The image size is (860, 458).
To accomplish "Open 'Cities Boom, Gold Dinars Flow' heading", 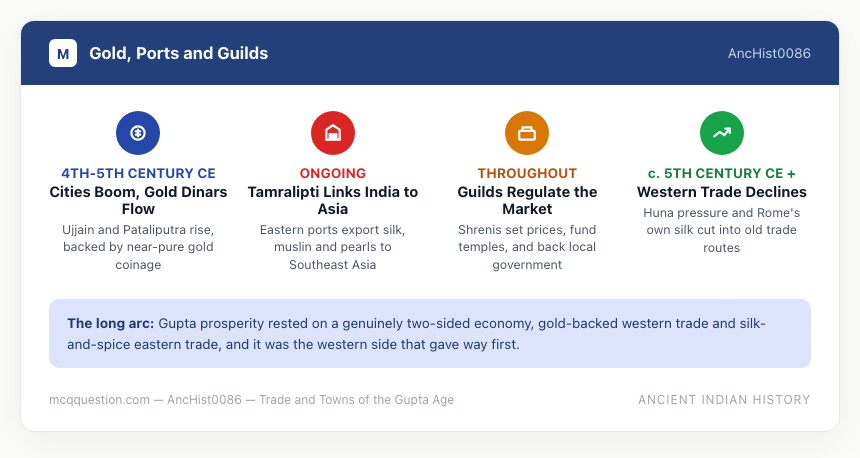I will 138,200.
